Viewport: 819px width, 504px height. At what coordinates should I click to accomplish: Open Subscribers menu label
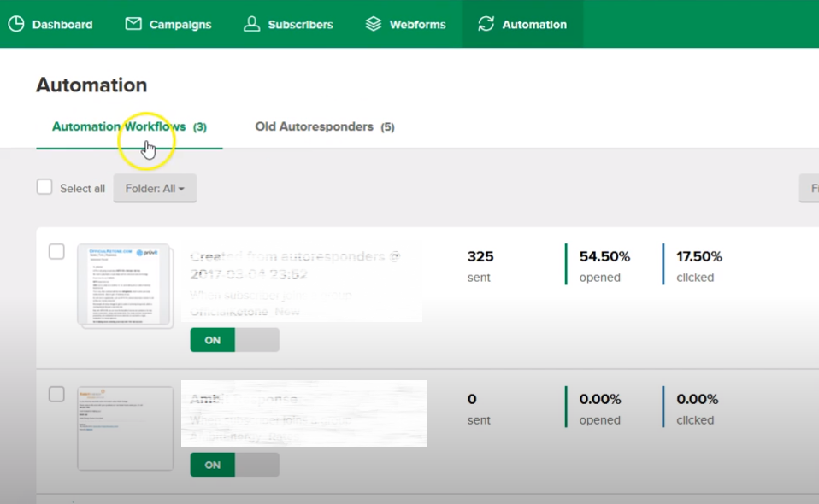300,25
